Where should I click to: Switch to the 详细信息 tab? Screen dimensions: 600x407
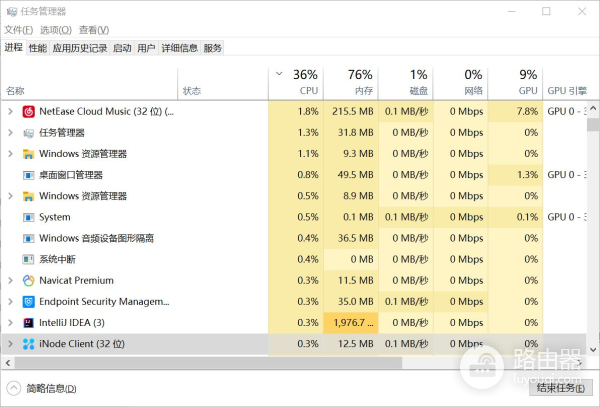point(179,48)
